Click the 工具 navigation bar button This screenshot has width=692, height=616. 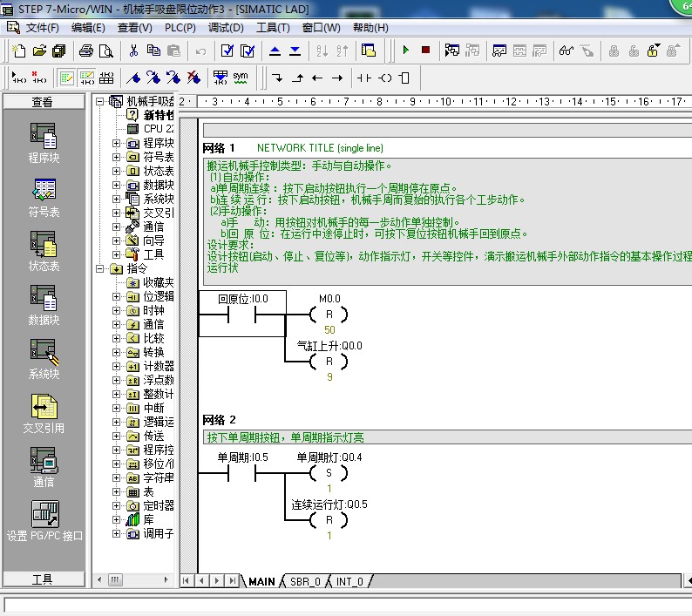tap(44, 579)
